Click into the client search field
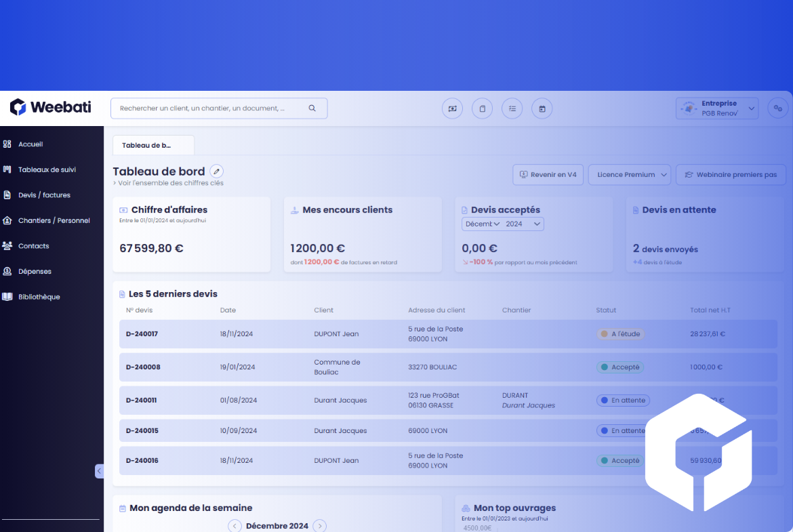The height and width of the screenshot is (532, 793). [x=210, y=108]
